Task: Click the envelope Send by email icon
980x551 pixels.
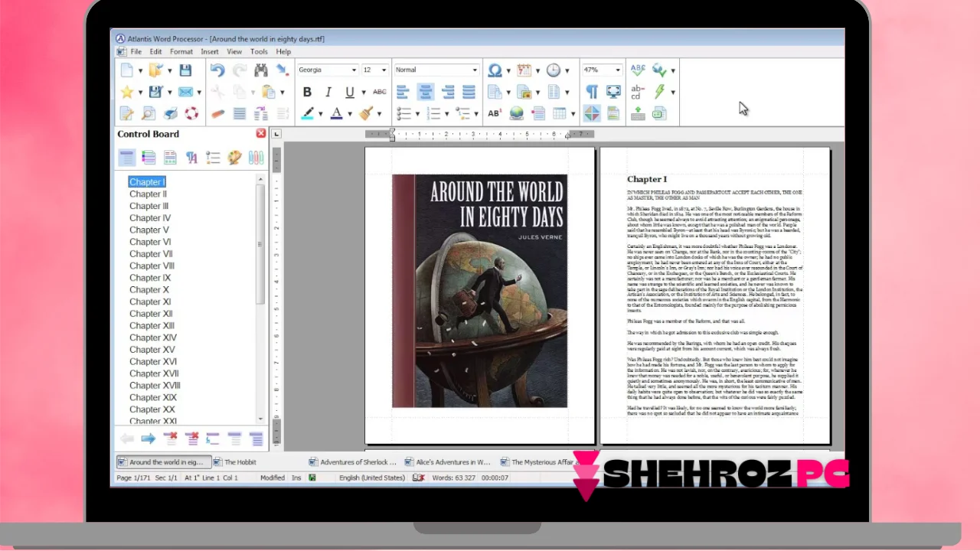Action: (185, 92)
